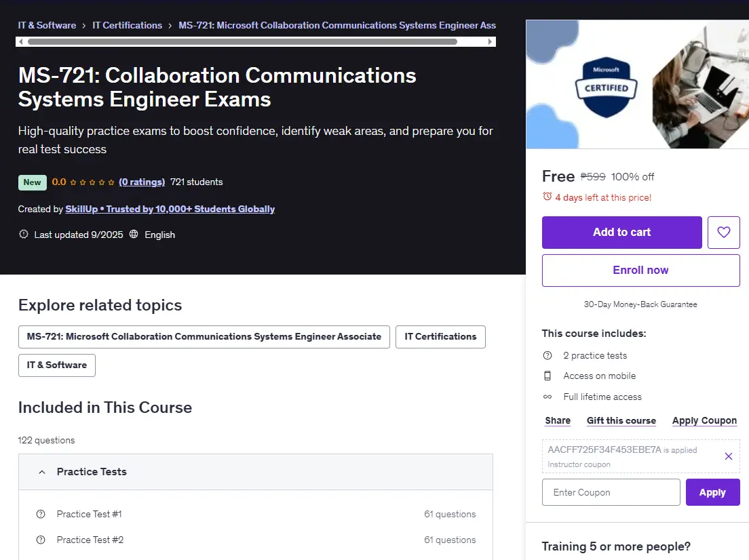749x560 pixels.
Task: Click the mobile phone icon for Access on mobile
Action: coord(548,376)
